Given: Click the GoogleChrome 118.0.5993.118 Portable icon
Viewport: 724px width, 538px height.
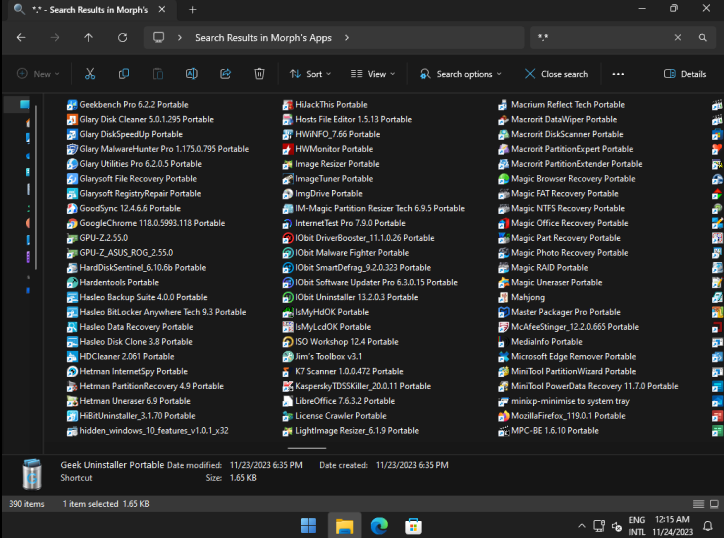Looking at the screenshot, I should (72, 224).
